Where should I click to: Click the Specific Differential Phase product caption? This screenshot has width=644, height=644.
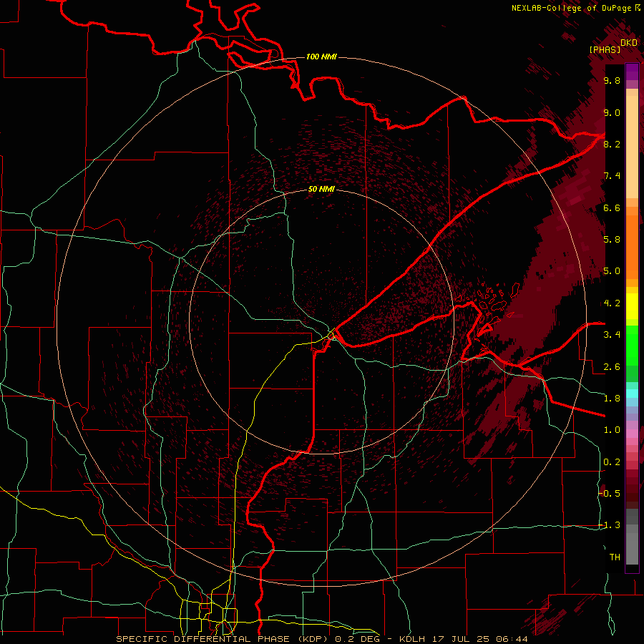[321, 639]
